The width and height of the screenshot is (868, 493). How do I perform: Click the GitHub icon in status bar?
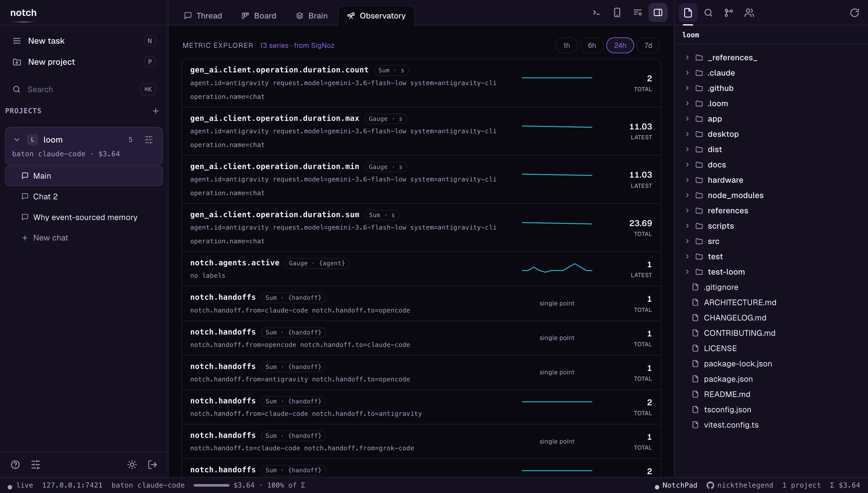(x=710, y=485)
